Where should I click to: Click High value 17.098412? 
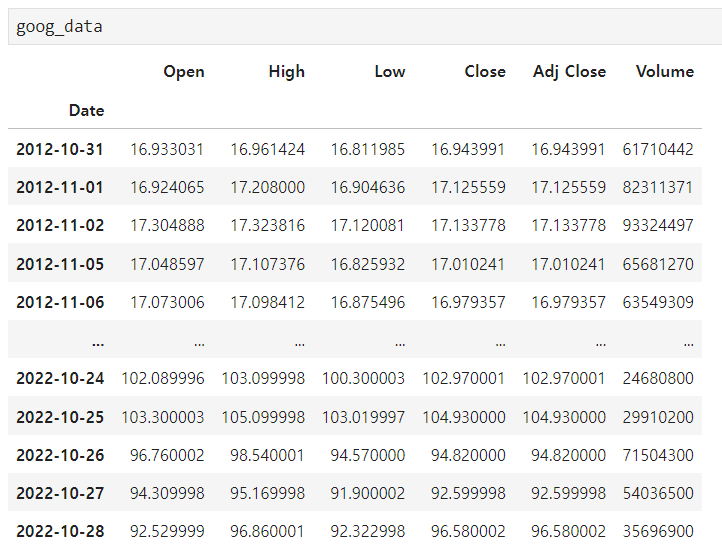tap(268, 302)
